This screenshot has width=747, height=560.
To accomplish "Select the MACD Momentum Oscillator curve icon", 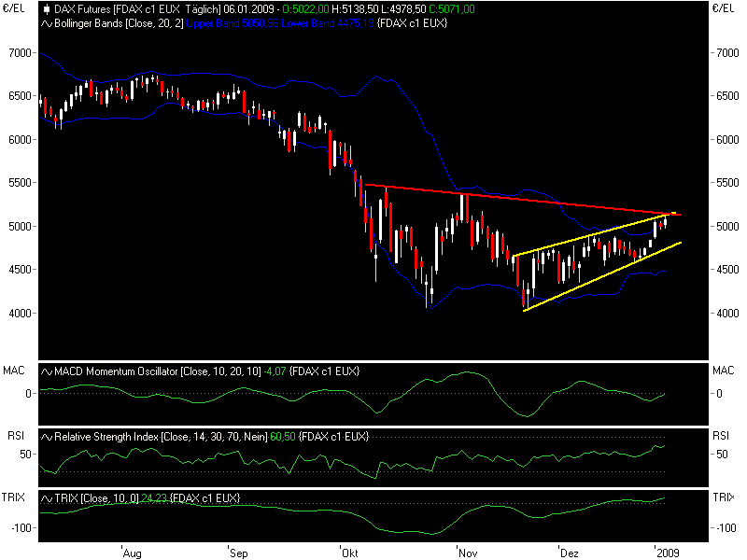I will click(x=47, y=370).
